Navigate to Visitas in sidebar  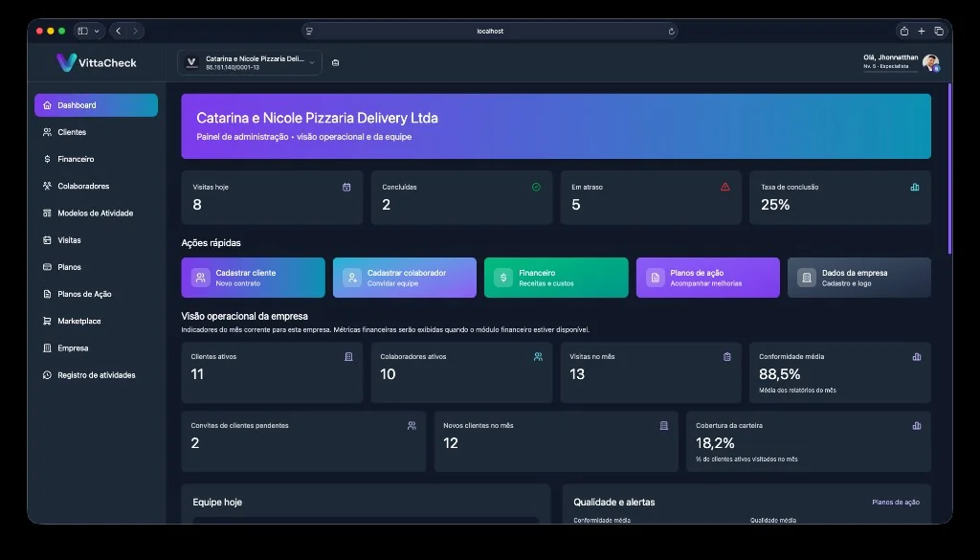[x=96, y=240]
